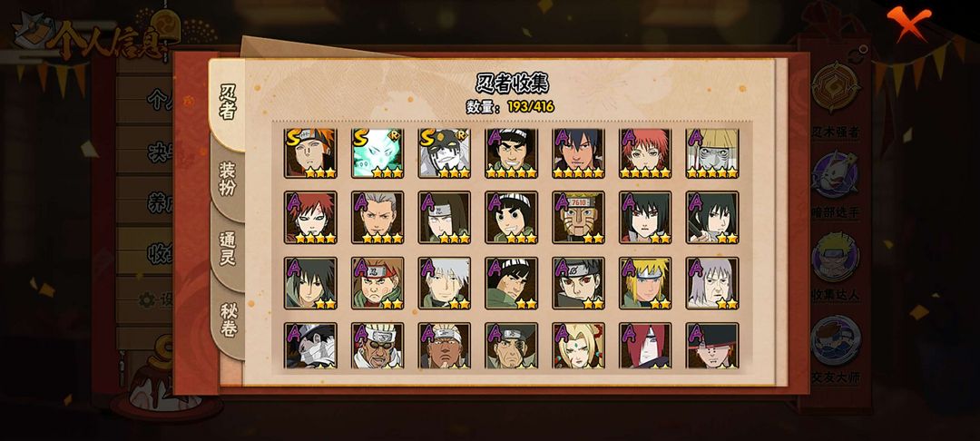The width and height of the screenshot is (980, 441).
Task: Select red-haired Gaara portrait in second row
Action: tap(310, 218)
